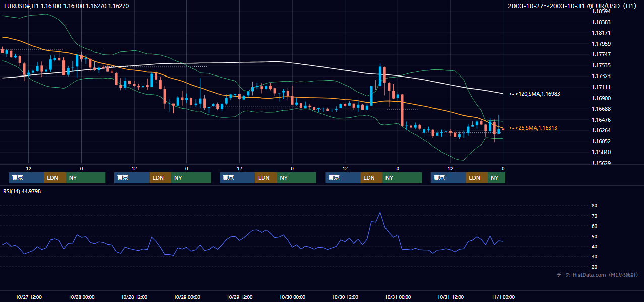Click RSI scale value 70
Image resolution: width=644 pixels, height=302 pixels.
click(594, 216)
